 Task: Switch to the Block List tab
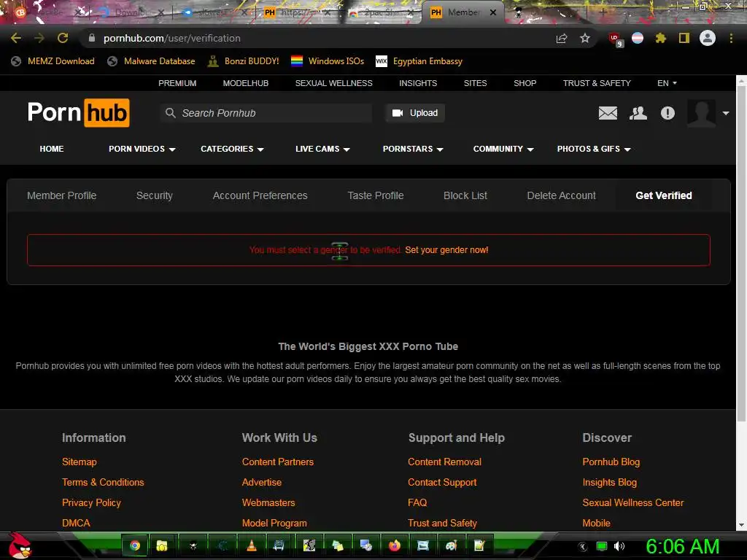tap(465, 195)
